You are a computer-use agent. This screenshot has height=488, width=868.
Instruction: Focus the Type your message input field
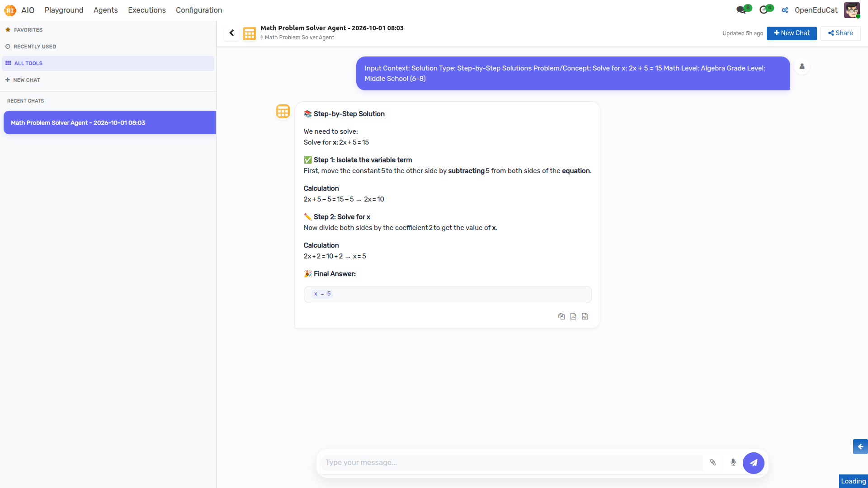point(511,463)
